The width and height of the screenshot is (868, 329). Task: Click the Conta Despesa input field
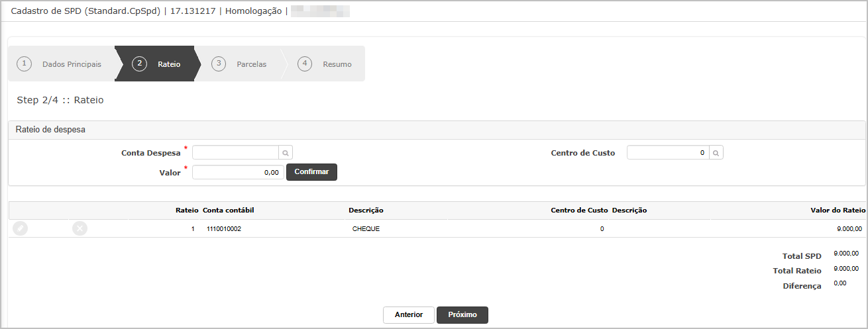pos(235,153)
